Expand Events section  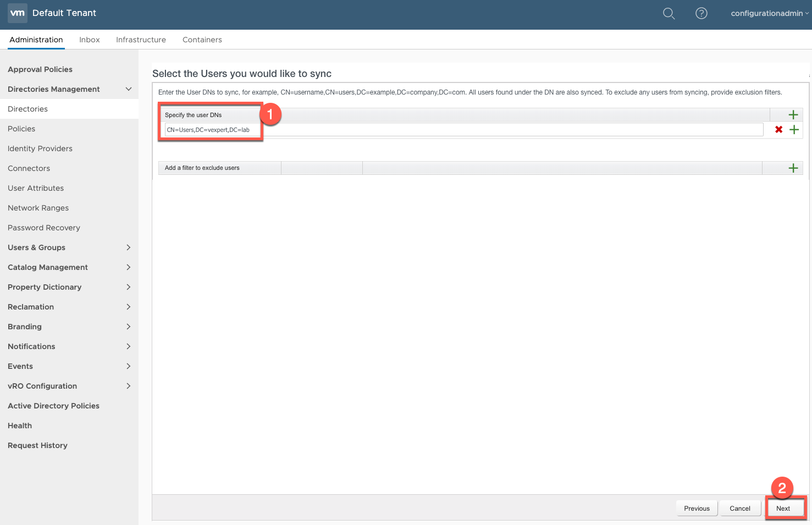(x=129, y=366)
